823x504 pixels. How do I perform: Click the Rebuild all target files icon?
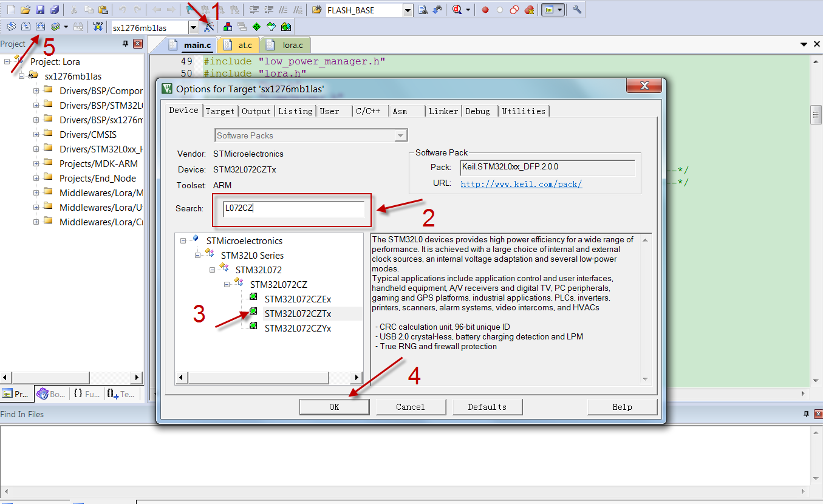[x=40, y=27]
